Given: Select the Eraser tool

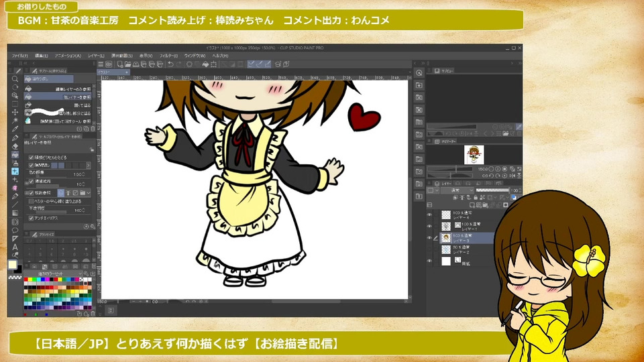Looking at the screenshot, I should 15,146.
